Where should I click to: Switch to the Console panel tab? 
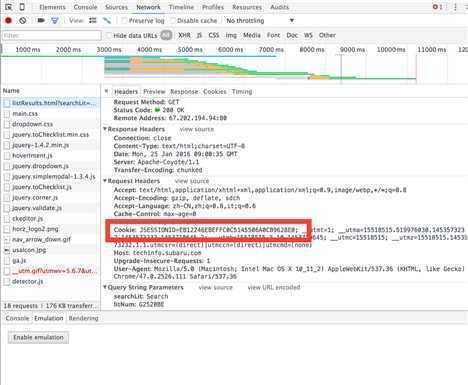(85, 7)
